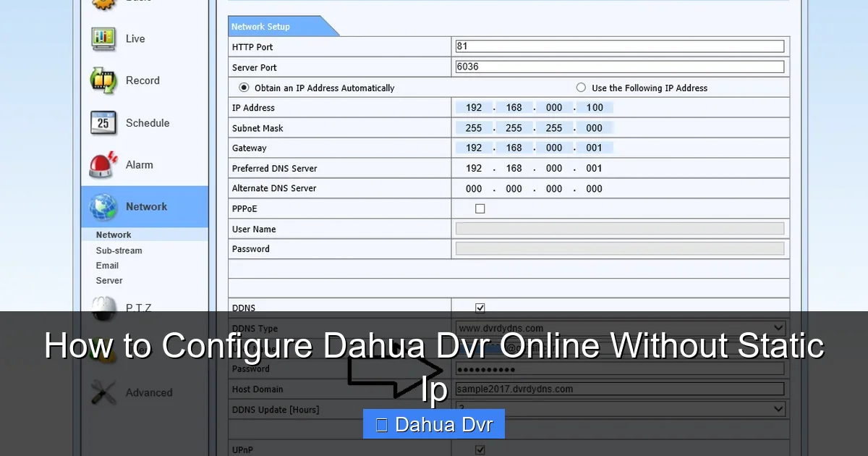
Task: Click the Advanced wrench icon
Action: (x=102, y=393)
